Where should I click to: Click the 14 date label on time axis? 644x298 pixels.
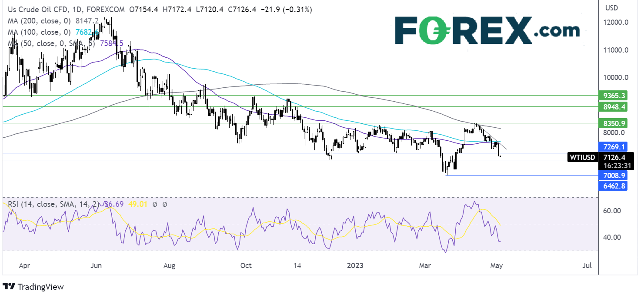pyautogui.click(x=297, y=265)
